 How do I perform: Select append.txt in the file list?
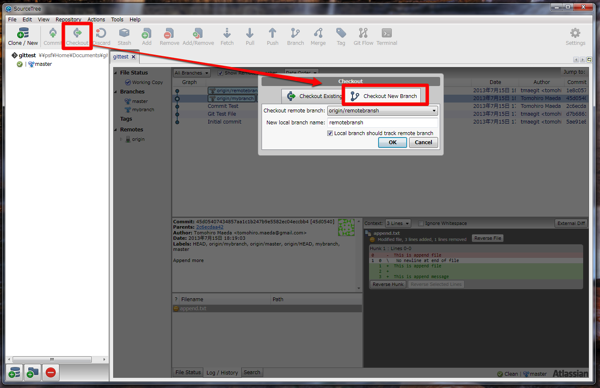tap(267, 308)
